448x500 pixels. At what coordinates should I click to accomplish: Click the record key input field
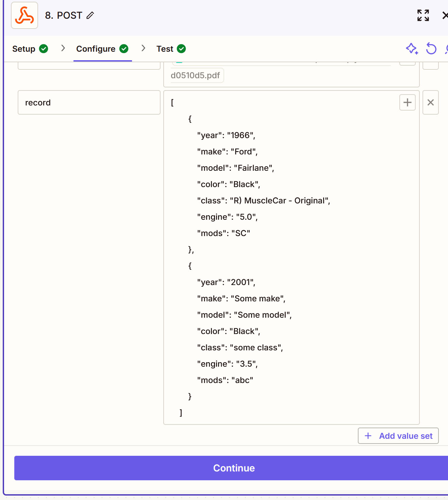point(89,102)
